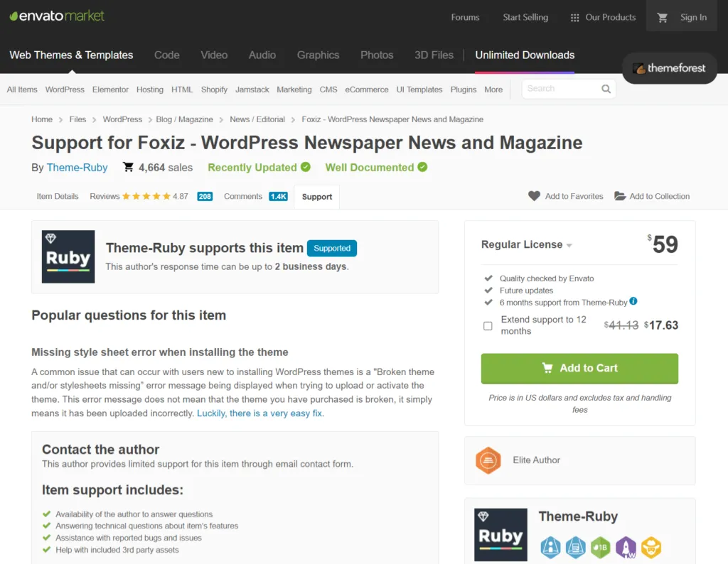Image resolution: width=728 pixels, height=564 pixels.
Task: Enable Extend support to 12 months checkbox
Action: pyautogui.click(x=488, y=326)
